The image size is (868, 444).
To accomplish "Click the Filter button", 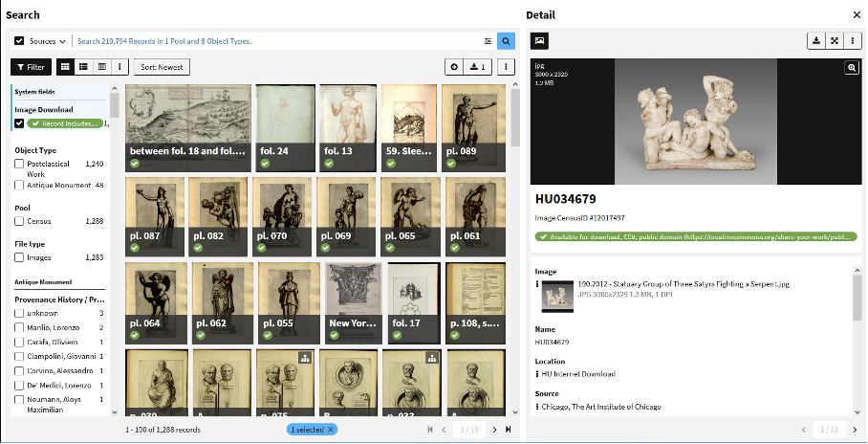I will [31, 67].
